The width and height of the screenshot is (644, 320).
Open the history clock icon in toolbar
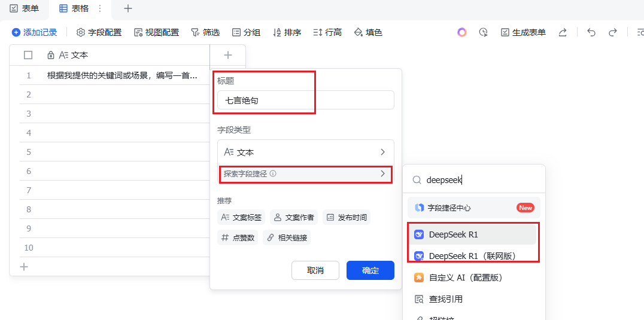(x=484, y=32)
